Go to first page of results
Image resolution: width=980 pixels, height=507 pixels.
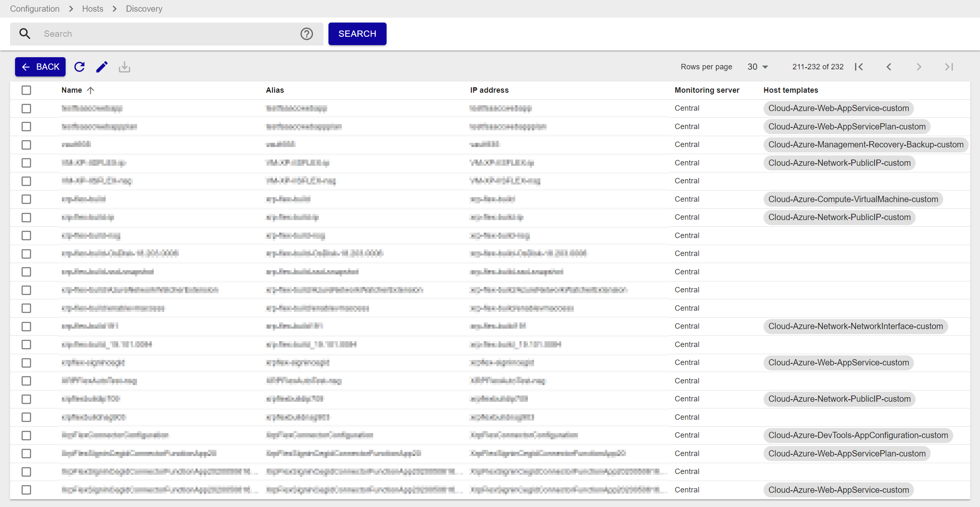859,67
